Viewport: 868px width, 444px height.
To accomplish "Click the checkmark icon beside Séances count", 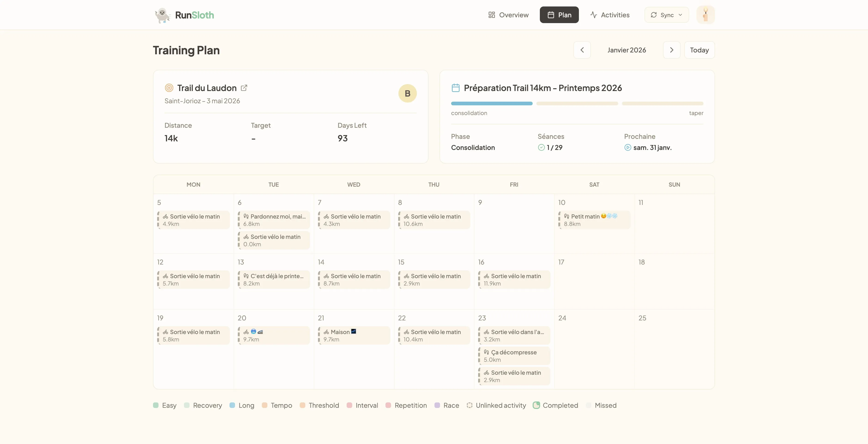I will click(541, 148).
